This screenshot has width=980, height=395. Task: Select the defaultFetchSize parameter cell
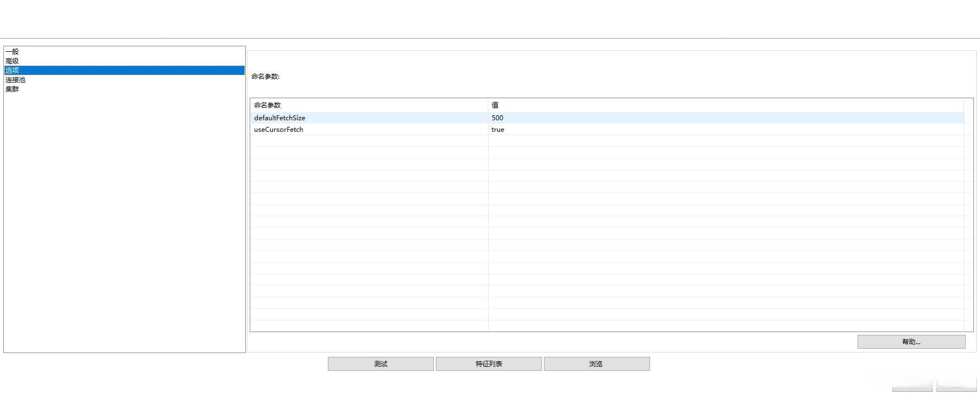369,118
